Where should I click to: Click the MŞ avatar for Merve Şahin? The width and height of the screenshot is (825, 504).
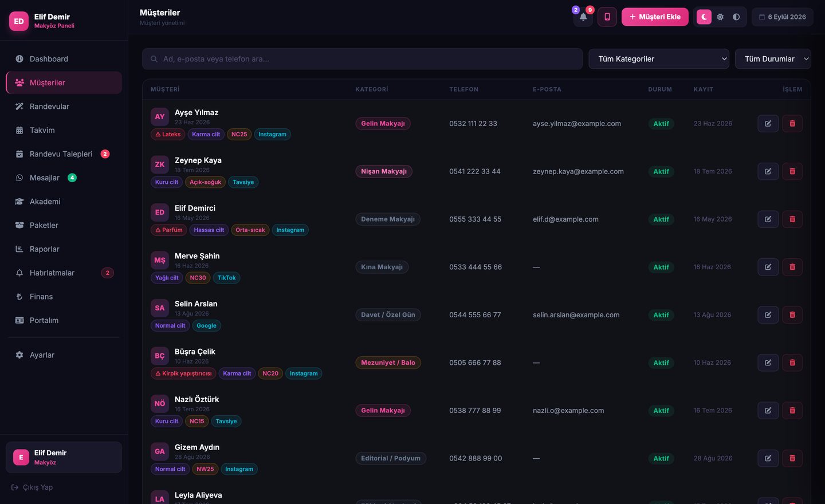(160, 260)
